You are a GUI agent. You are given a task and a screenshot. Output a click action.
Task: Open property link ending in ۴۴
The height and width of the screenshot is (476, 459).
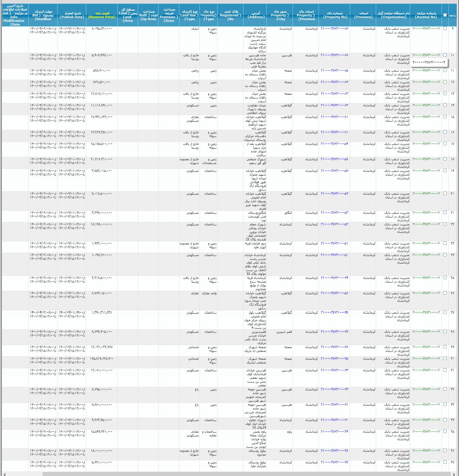coord(335,370)
